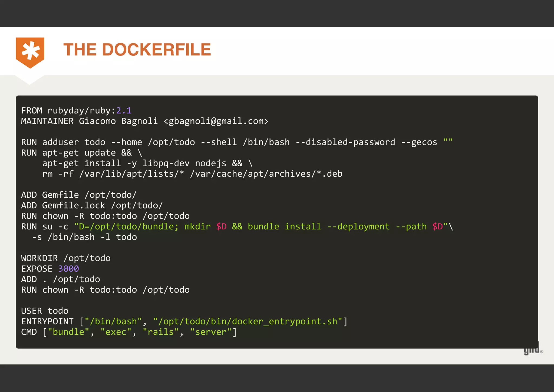The height and width of the screenshot is (392, 554).
Task: Select the 'RUN adduser todo --home' line
Action: [237, 142]
